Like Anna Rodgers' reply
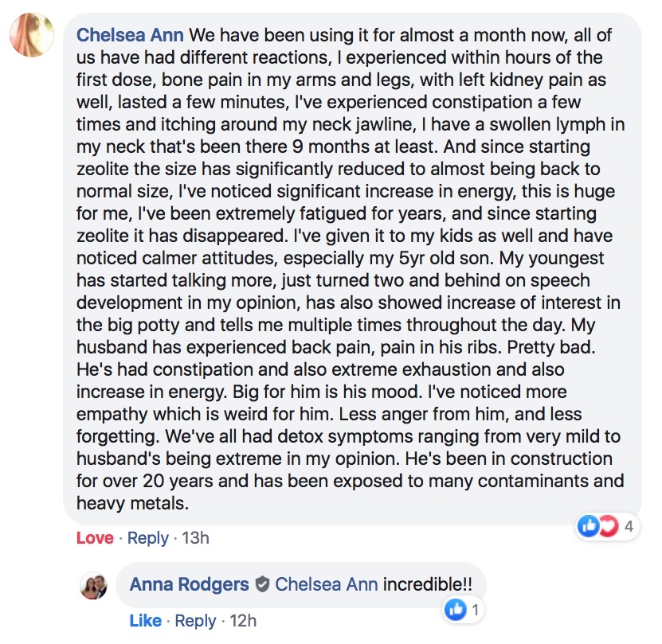The width and height of the screenshot is (662, 644). tap(146, 620)
